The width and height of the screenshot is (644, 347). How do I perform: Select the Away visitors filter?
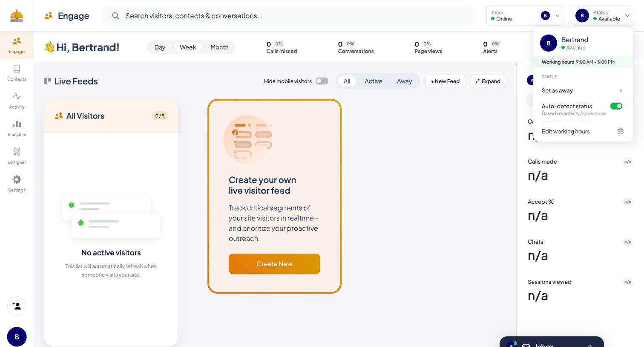pos(404,81)
